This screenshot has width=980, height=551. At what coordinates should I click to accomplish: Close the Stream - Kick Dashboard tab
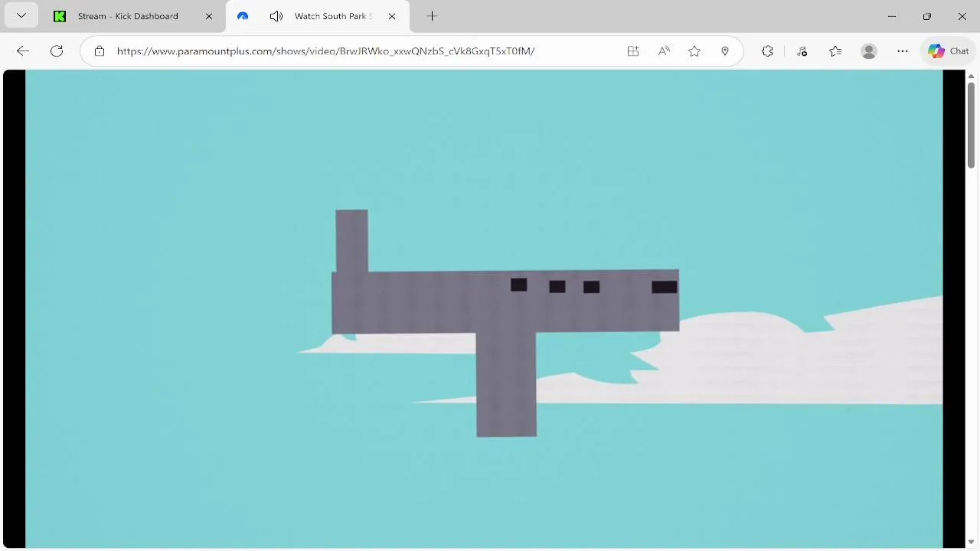tap(209, 16)
